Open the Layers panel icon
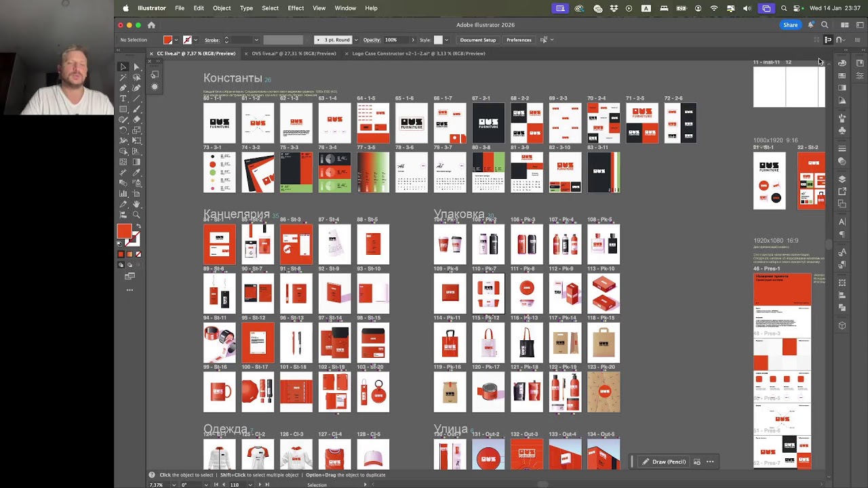The width and height of the screenshot is (868, 488). (x=842, y=178)
